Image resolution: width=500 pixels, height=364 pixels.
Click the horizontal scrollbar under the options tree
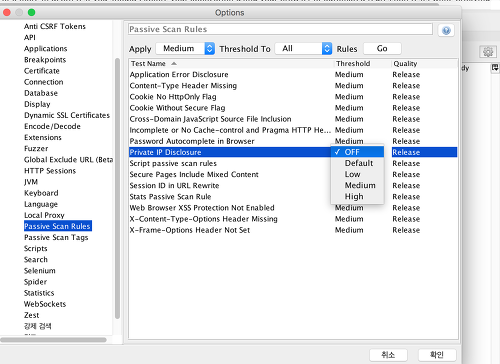click(53, 340)
